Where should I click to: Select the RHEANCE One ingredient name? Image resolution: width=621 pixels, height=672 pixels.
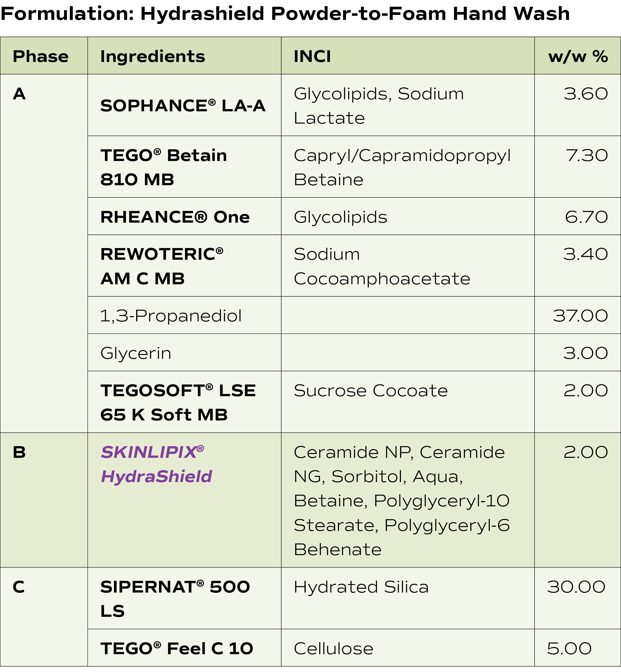(x=175, y=217)
